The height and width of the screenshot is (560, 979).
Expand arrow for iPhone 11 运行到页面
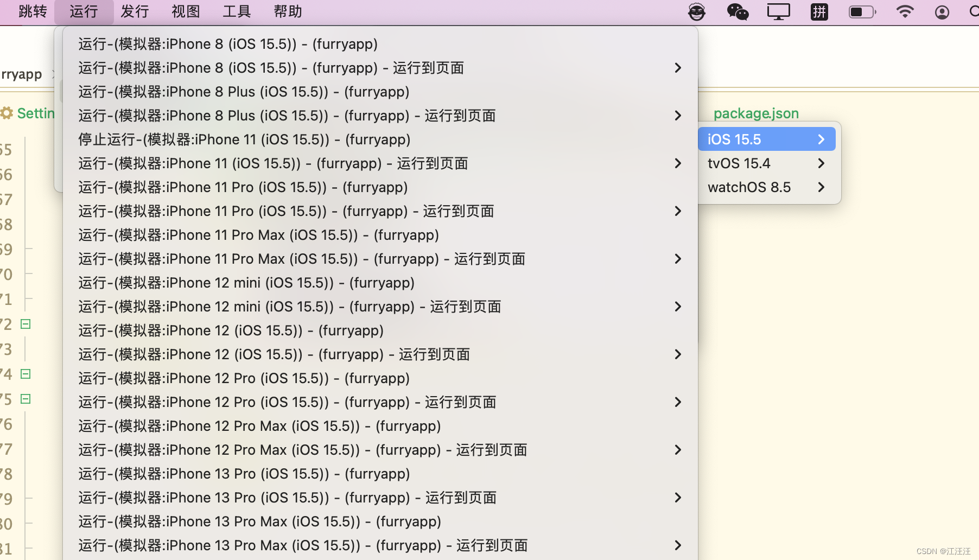(678, 163)
